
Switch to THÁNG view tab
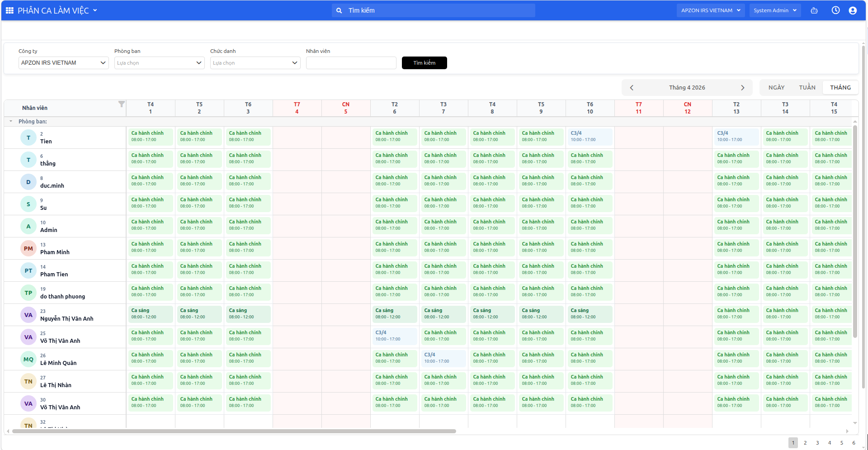(840, 88)
